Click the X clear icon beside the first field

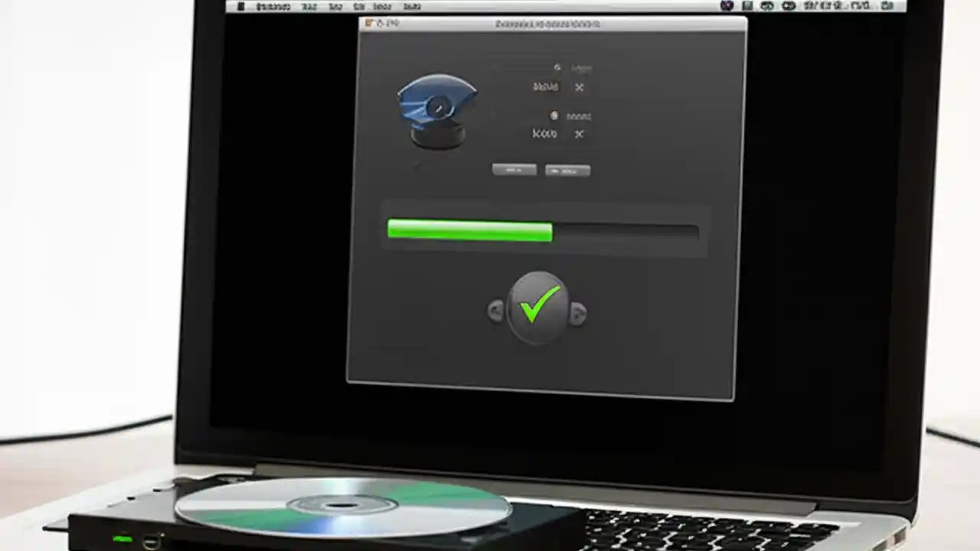580,87
